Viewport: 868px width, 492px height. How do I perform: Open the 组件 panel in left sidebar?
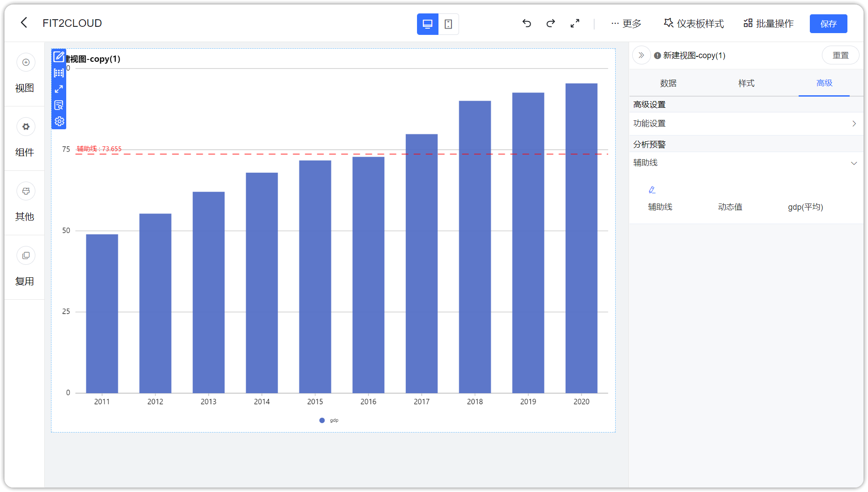26,140
